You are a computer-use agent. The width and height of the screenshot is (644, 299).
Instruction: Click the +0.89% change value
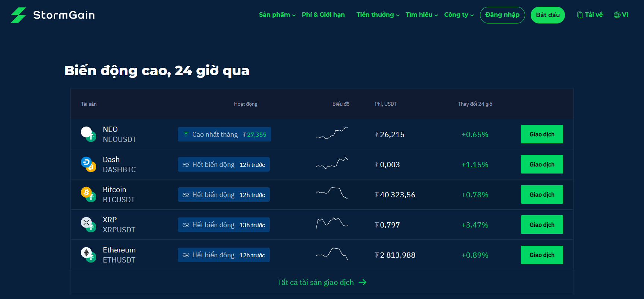tap(475, 255)
